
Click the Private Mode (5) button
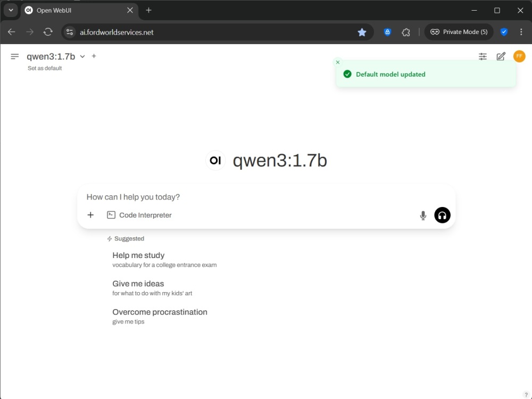tap(459, 32)
